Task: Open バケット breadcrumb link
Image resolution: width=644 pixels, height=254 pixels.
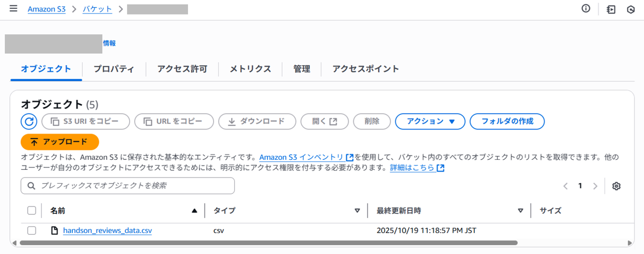Action: 97,9
